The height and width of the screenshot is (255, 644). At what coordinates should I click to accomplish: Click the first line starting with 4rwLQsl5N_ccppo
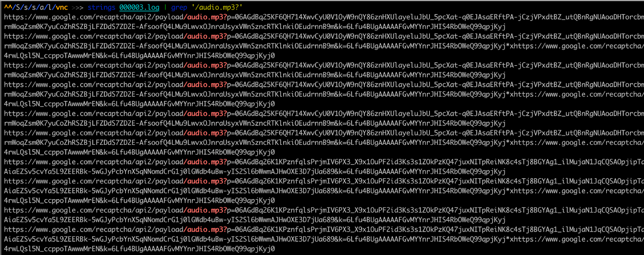point(139,56)
